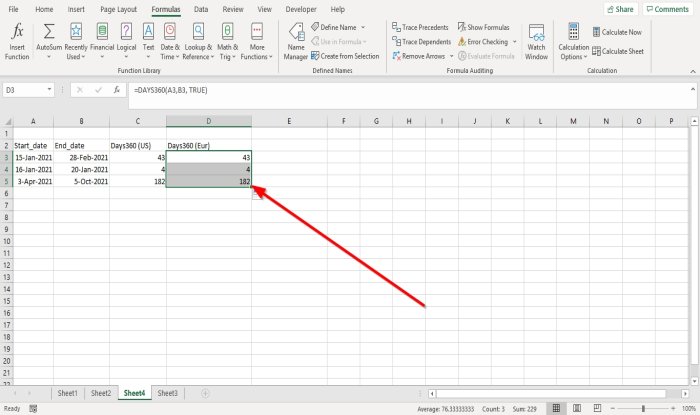Screen dimensions: 700x415
Task: Click the Select All corner triangle
Action: (7, 121)
